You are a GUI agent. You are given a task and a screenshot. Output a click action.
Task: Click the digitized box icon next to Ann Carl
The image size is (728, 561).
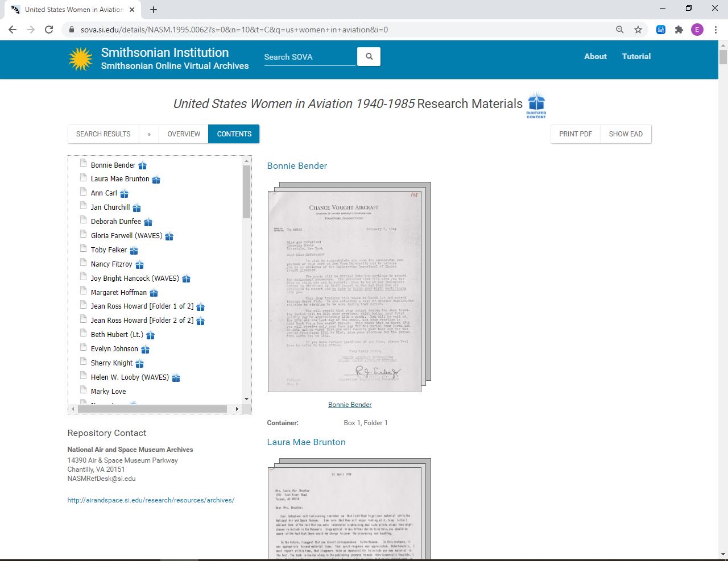point(124,194)
